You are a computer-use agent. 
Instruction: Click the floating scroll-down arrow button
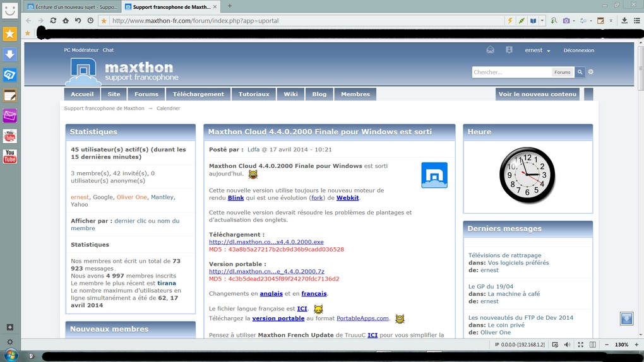tap(627, 318)
